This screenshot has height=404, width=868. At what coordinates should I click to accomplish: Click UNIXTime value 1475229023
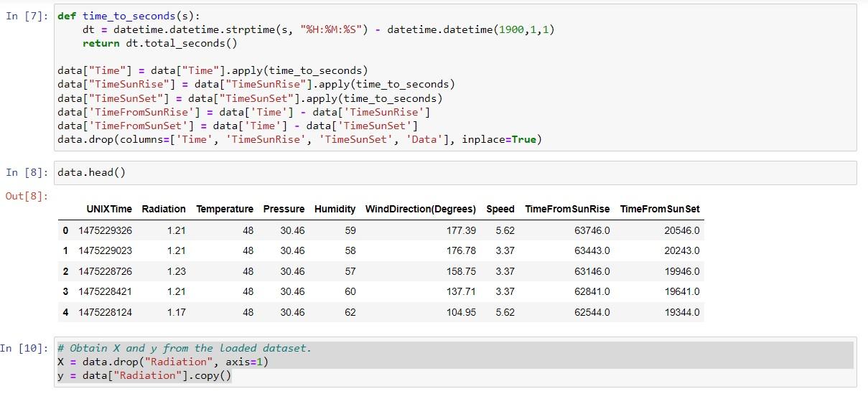106,251
